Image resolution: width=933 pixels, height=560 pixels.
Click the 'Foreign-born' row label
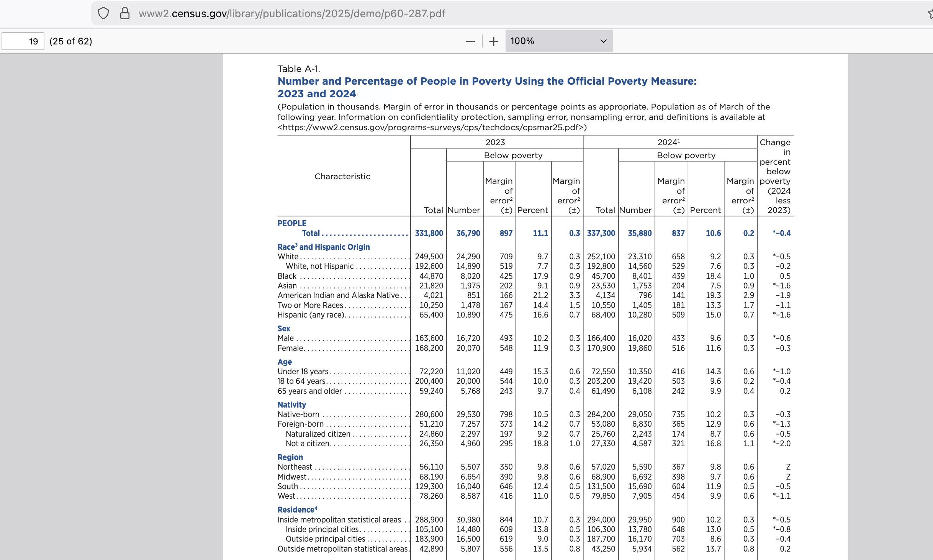(x=301, y=424)
